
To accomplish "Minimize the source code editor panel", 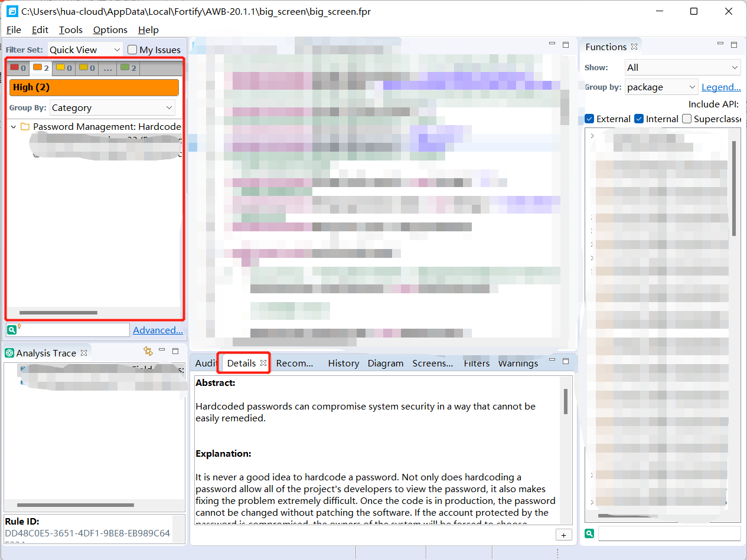I will click(x=552, y=44).
